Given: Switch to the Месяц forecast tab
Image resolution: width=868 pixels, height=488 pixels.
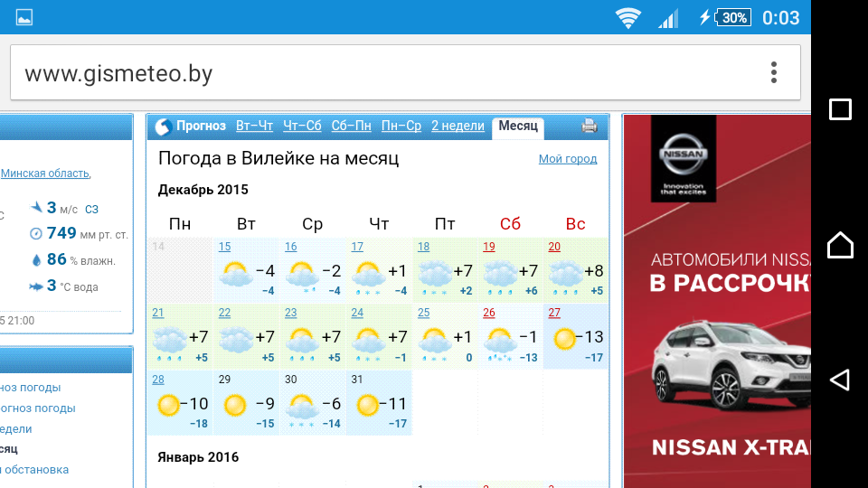Looking at the screenshot, I should [518, 127].
